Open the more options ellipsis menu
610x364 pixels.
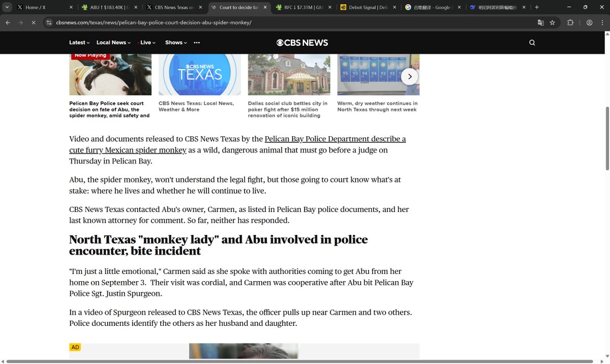tap(197, 43)
